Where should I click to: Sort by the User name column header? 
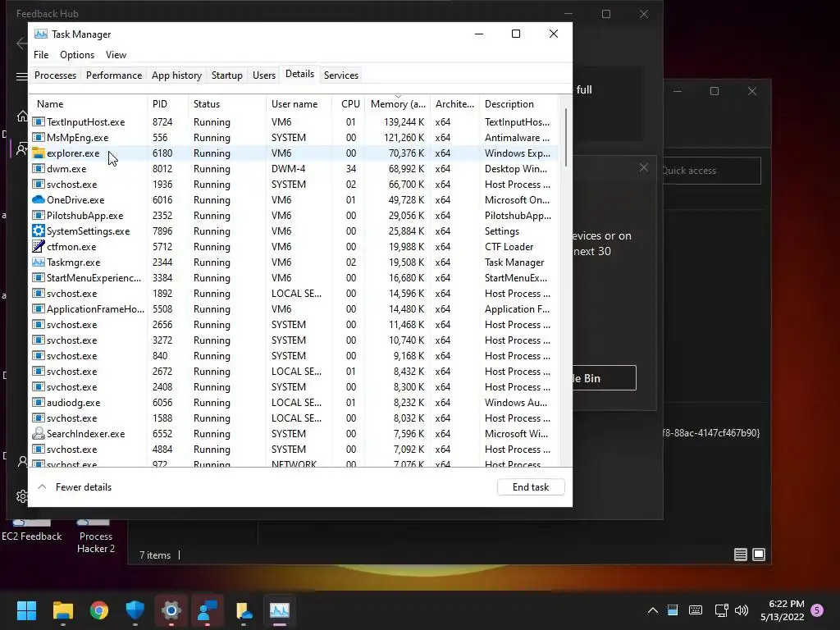click(x=299, y=104)
